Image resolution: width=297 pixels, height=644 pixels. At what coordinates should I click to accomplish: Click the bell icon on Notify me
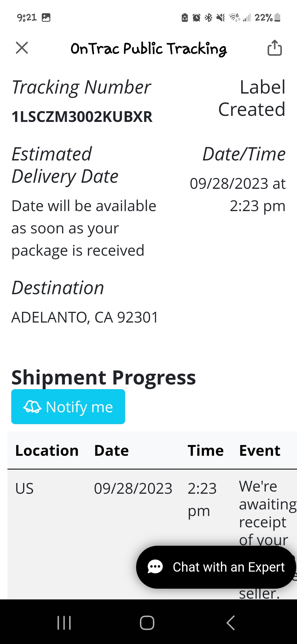pos(32,407)
